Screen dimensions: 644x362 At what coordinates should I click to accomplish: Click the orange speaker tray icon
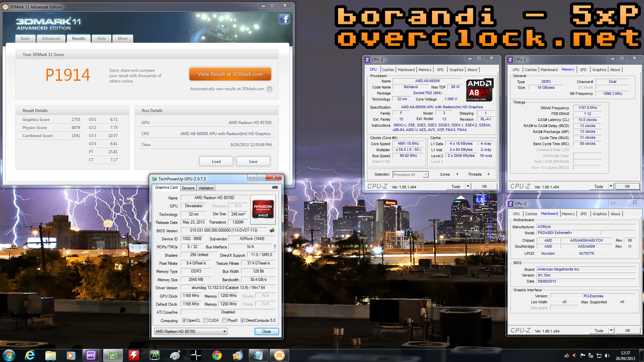(575, 356)
